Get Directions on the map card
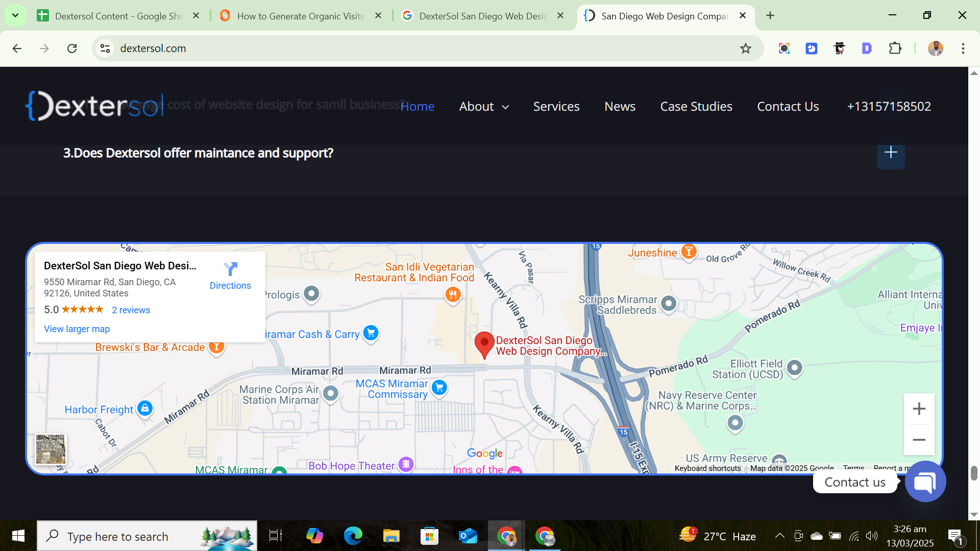 point(230,276)
